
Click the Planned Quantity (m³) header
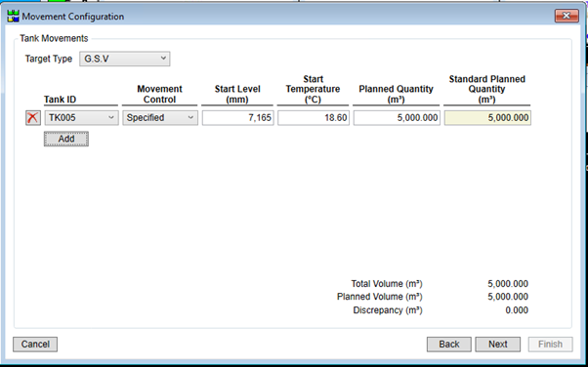(x=396, y=94)
